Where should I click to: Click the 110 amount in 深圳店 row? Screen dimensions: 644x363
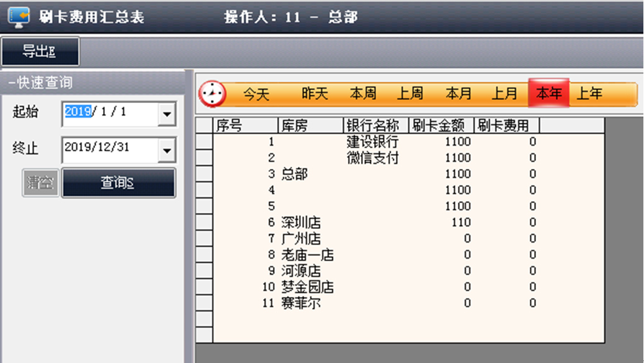coord(461,223)
